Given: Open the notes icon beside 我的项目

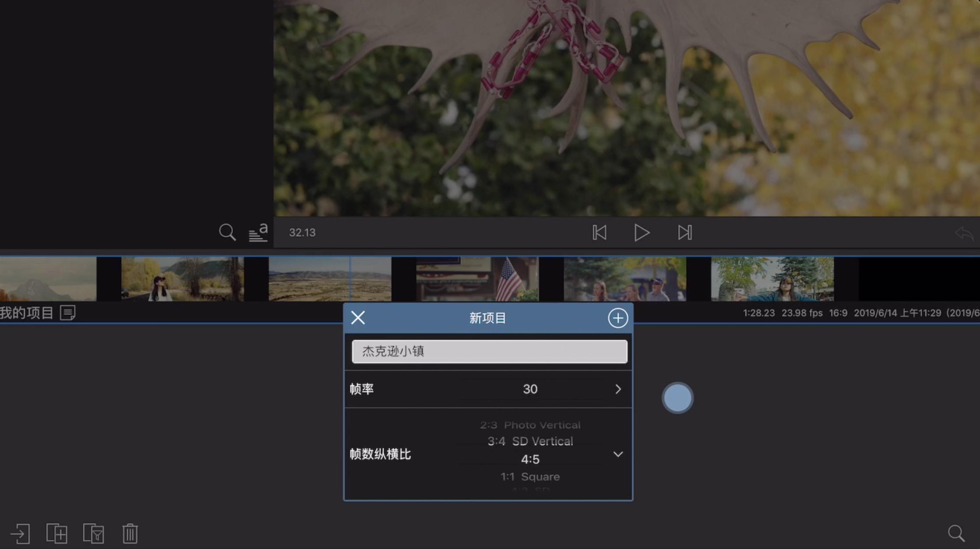Looking at the screenshot, I should pos(67,313).
